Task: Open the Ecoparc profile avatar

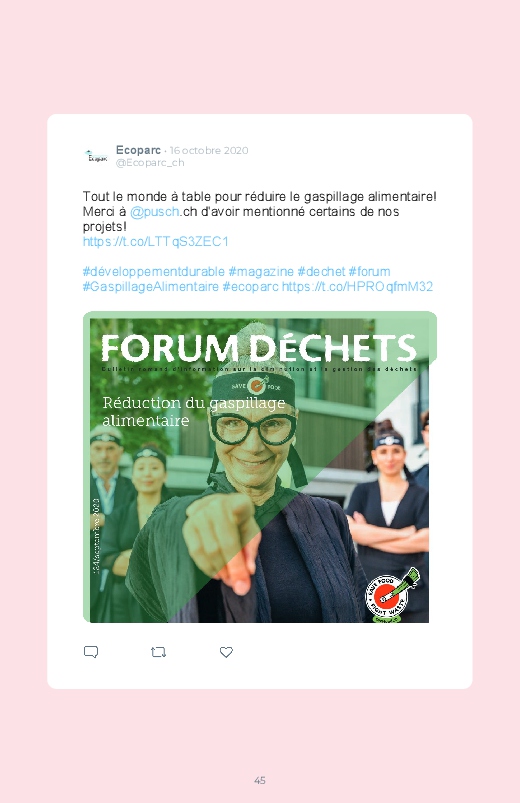Action: [96, 156]
